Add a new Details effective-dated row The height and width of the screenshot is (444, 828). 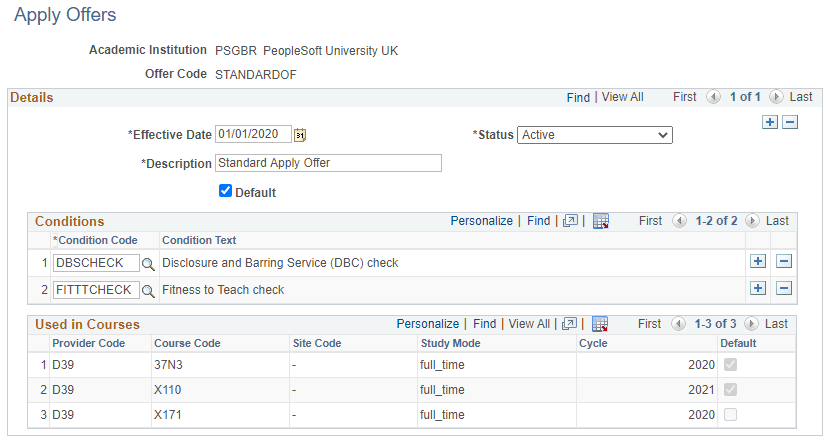(770, 121)
